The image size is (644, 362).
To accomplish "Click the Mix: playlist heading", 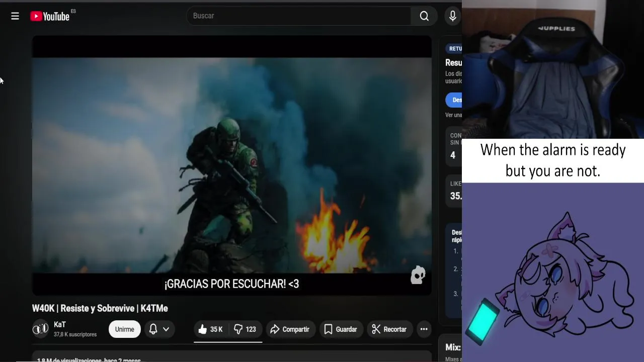I will click(453, 347).
